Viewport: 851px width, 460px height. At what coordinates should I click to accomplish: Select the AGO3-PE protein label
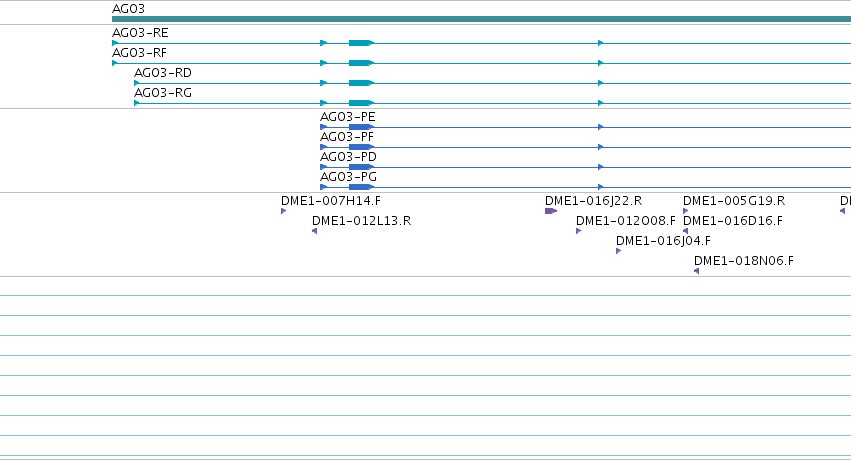click(347, 117)
